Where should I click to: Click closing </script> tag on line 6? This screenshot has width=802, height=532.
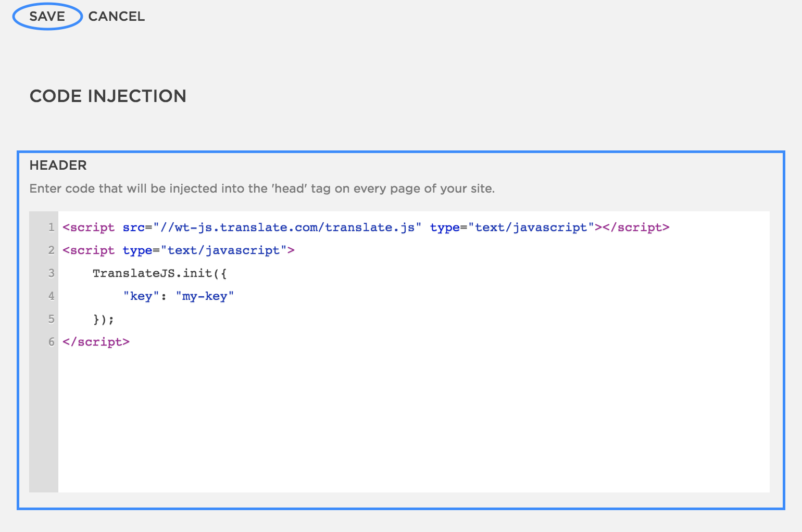[x=96, y=342]
